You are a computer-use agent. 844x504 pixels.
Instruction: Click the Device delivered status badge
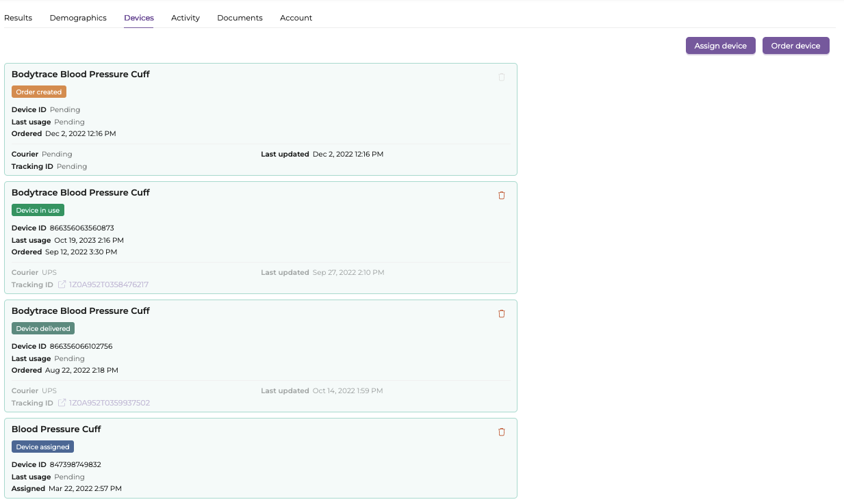[43, 328]
